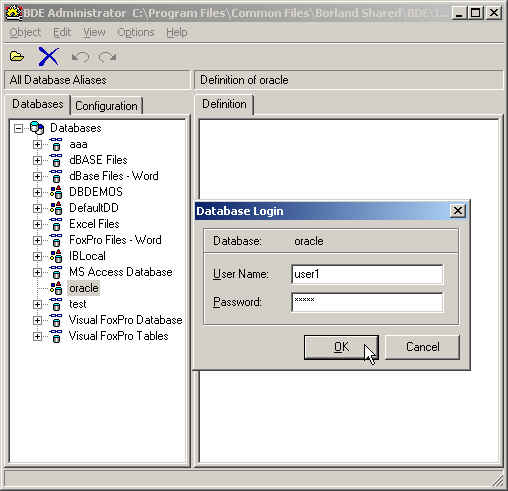Screen dimensions: 508x491
Task: Select the DBDEMOS label in tree
Action: click(x=96, y=192)
